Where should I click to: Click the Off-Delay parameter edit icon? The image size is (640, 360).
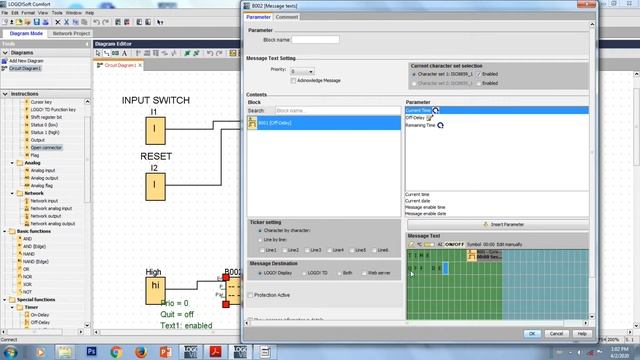pyautogui.click(x=429, y=118)
